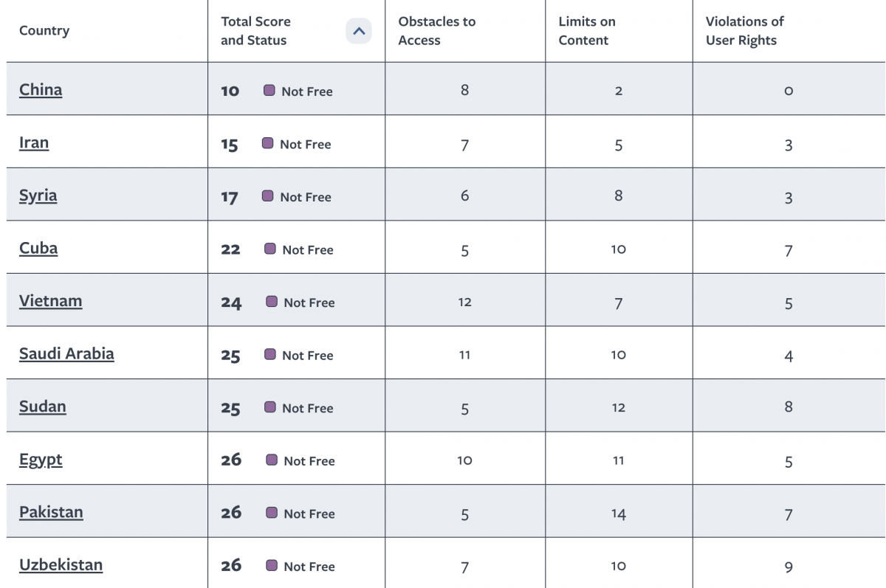The image size is (886, 588).
Task: Click the Obstacles to Access column header
Action: (436, 31)
